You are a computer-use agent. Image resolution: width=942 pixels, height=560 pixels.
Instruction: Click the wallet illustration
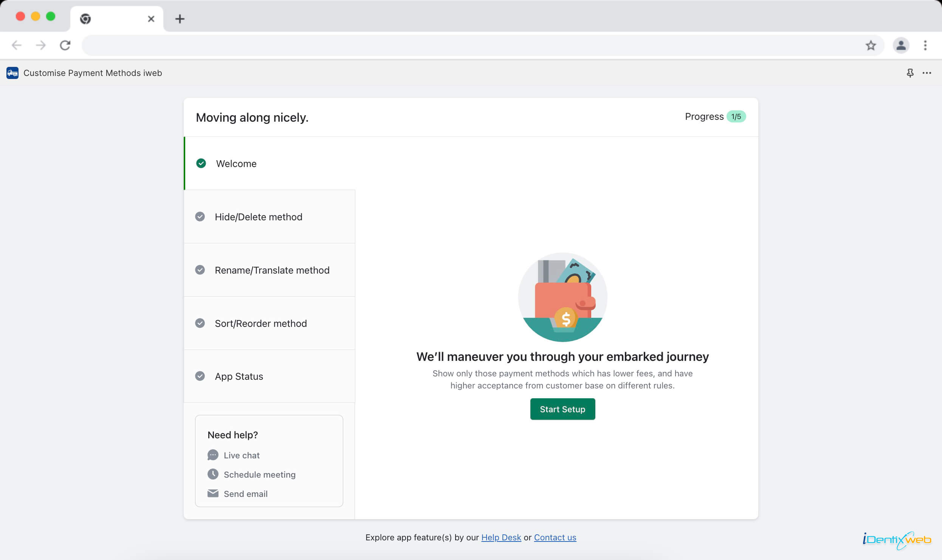562,297
